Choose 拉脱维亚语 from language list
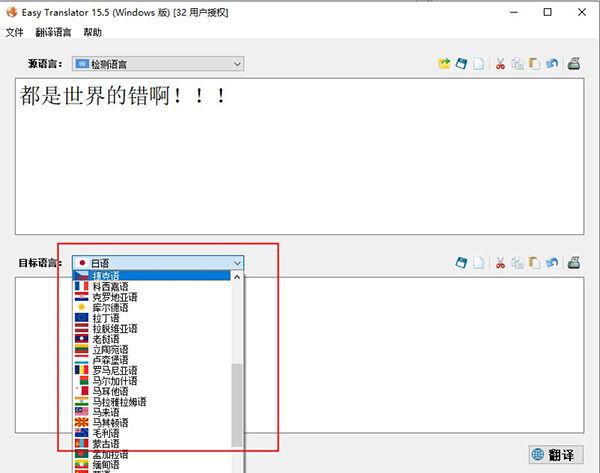The height and width of the screenshot is (473, 600). (152, 328)
